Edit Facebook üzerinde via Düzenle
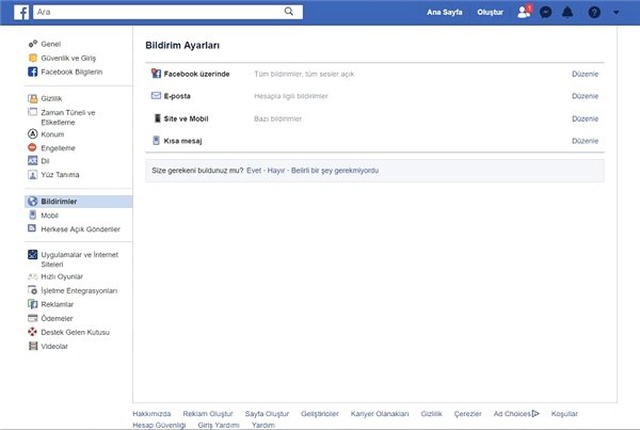The height and width of the screenshot is (430, 640). (585, 74)
